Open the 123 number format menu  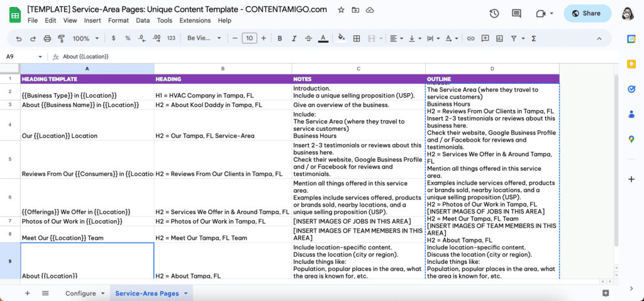coord(171,38)
